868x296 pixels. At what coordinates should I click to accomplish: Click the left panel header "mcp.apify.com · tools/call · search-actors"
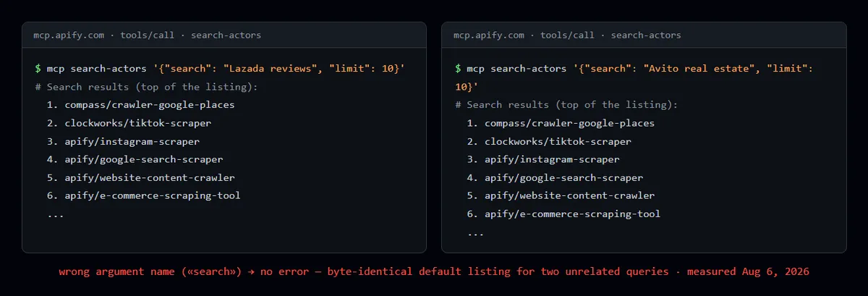click(x=148, y=35)
